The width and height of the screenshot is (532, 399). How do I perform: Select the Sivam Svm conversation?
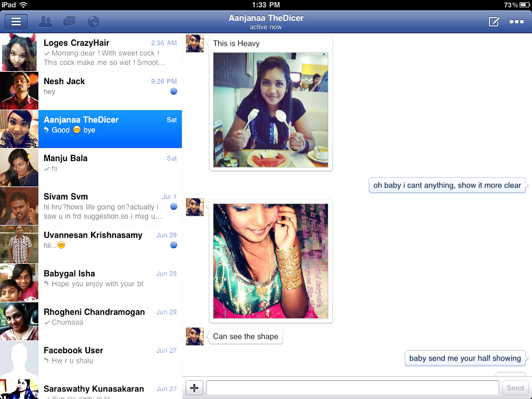pyautogui.click(x=110, y=206)
